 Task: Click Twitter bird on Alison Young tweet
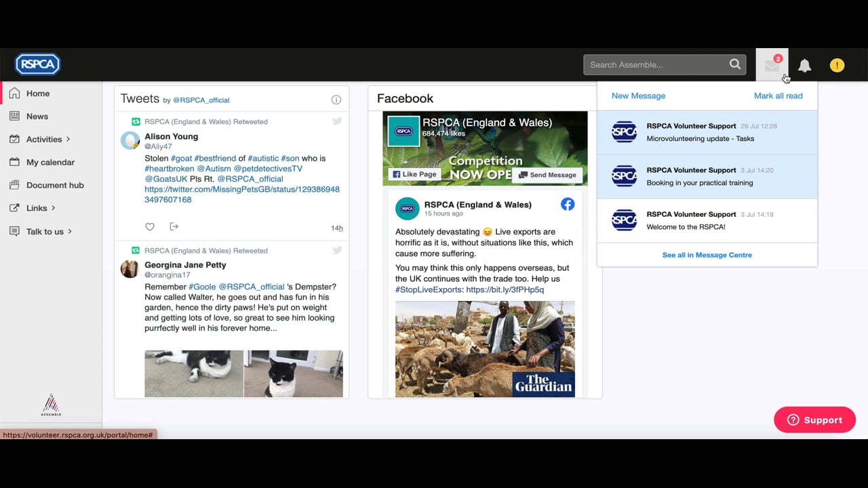pos(337,121)
